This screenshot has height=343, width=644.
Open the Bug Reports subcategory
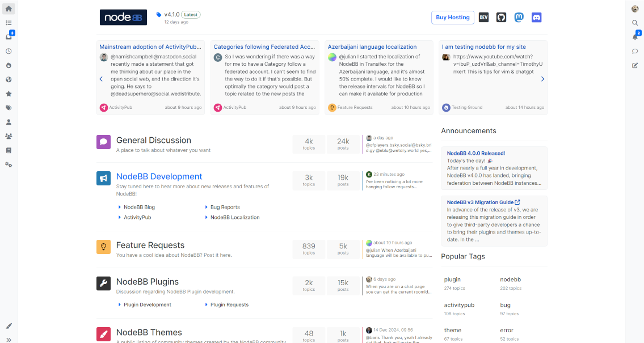tap(225, 207)
